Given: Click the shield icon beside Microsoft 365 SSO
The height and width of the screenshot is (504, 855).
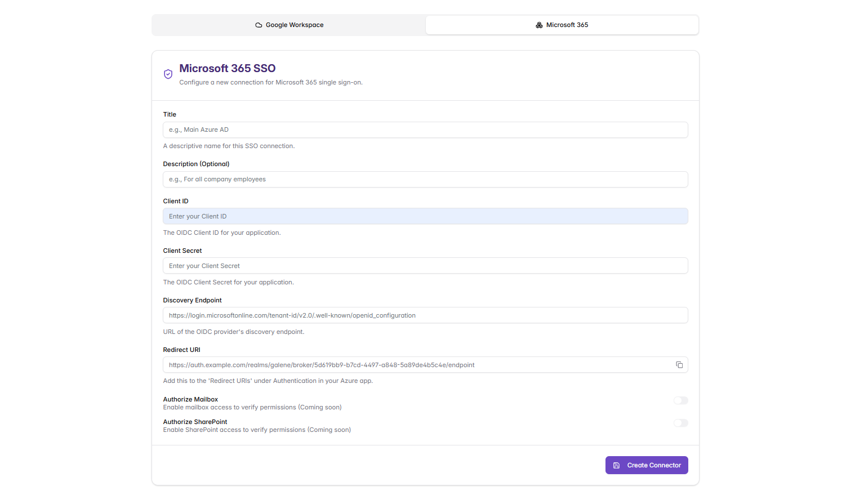Looking at the screenshot, I should click(168, 74).
